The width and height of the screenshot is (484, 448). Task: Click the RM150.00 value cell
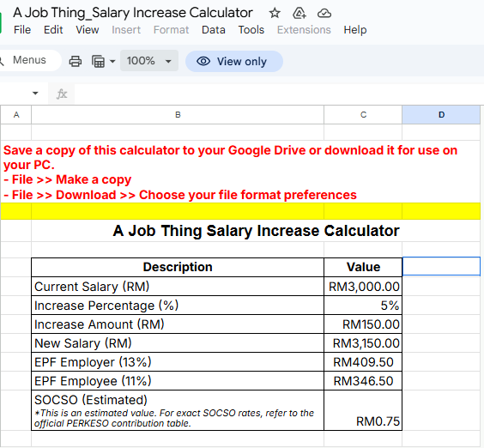(x=363, y=324)
